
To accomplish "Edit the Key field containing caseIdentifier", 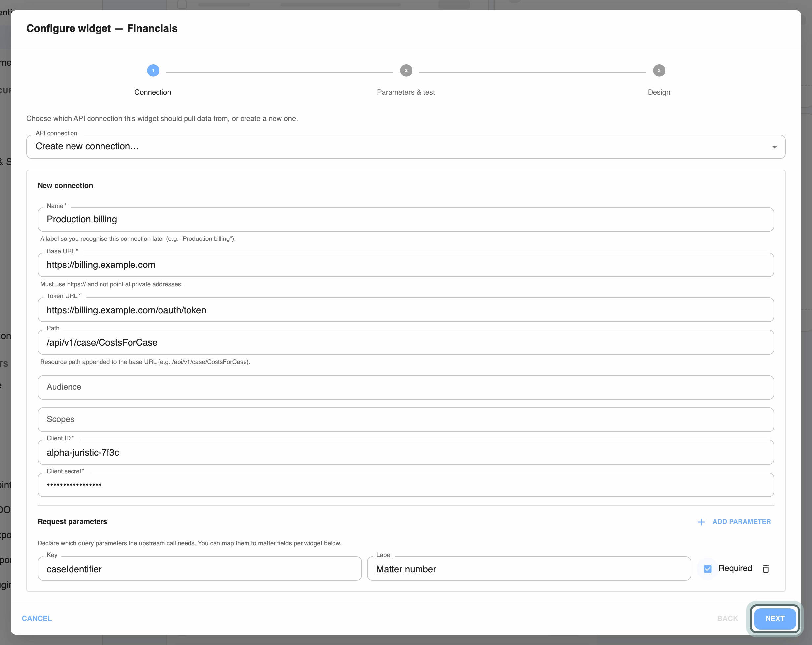I will (200, 569).
